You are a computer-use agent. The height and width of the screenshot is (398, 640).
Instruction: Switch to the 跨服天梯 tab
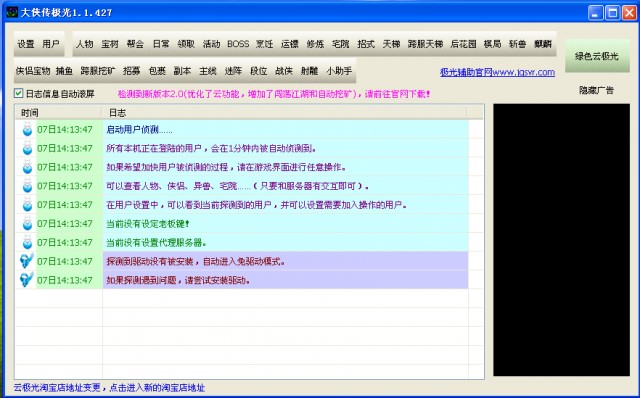pos(425,44)
